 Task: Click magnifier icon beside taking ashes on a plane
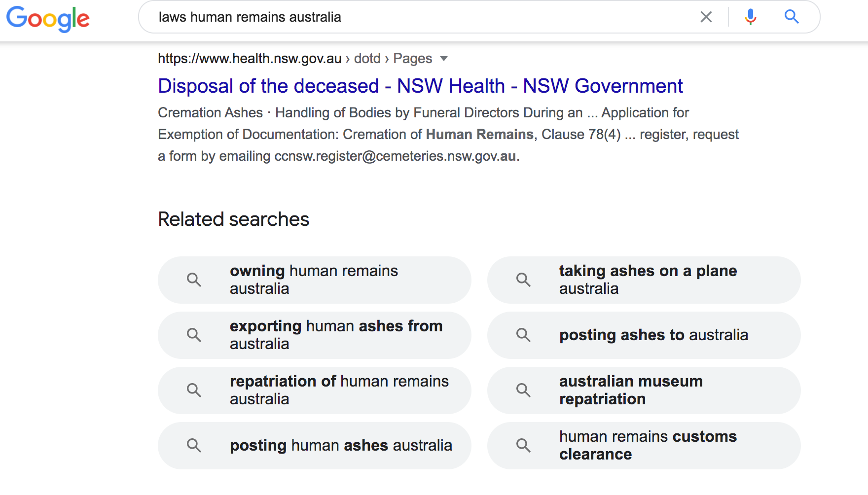[x=523, y=280]
